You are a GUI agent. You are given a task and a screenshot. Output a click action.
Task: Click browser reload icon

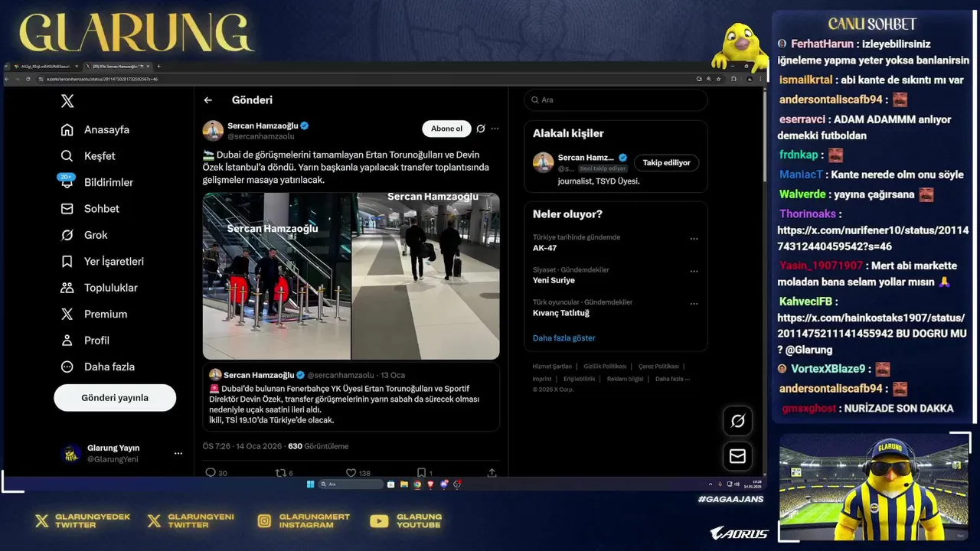pyautogui.click(x=28, y=79)
